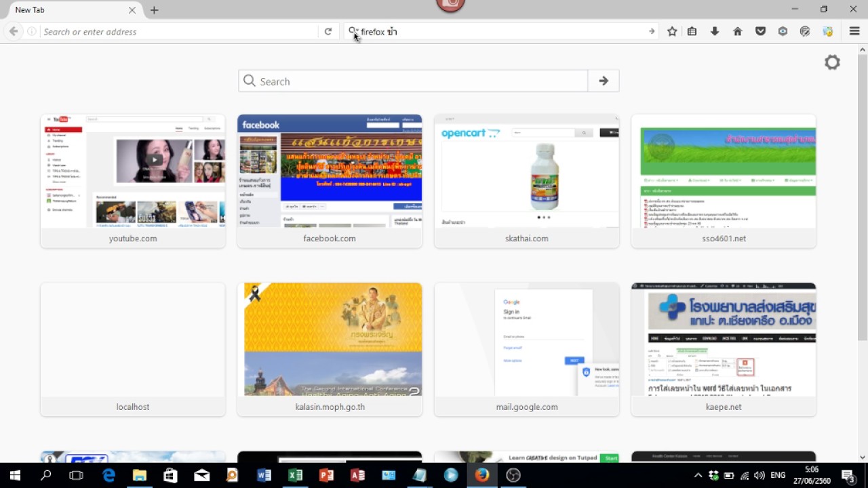Show your bookmarks list
The height and width of the screenshot is (488, 868).
coord(692,31)
